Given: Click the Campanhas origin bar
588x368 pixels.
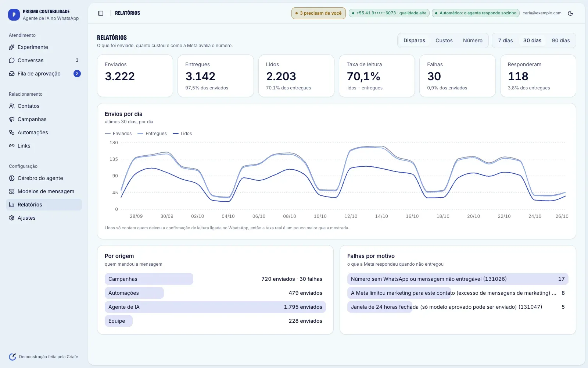Looking at the screenshot, I should click(149, 279).
